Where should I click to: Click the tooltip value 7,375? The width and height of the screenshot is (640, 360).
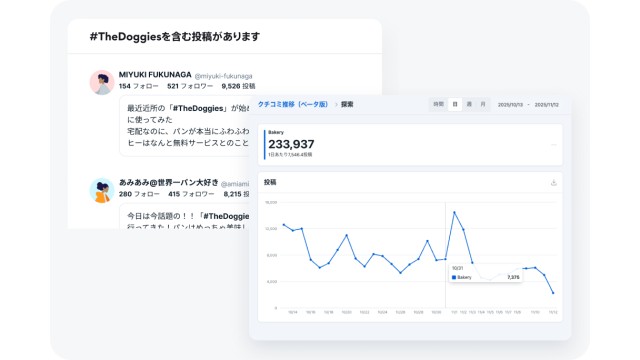click(x=513, y=278)
